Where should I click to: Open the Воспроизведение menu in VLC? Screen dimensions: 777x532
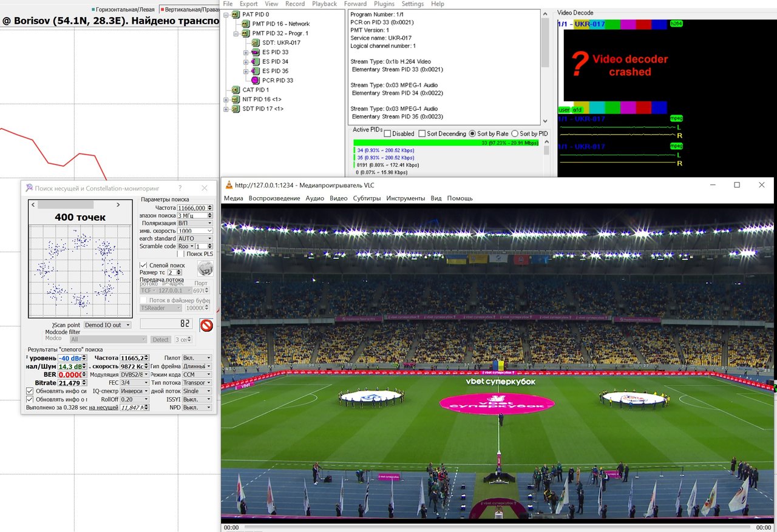274,198
